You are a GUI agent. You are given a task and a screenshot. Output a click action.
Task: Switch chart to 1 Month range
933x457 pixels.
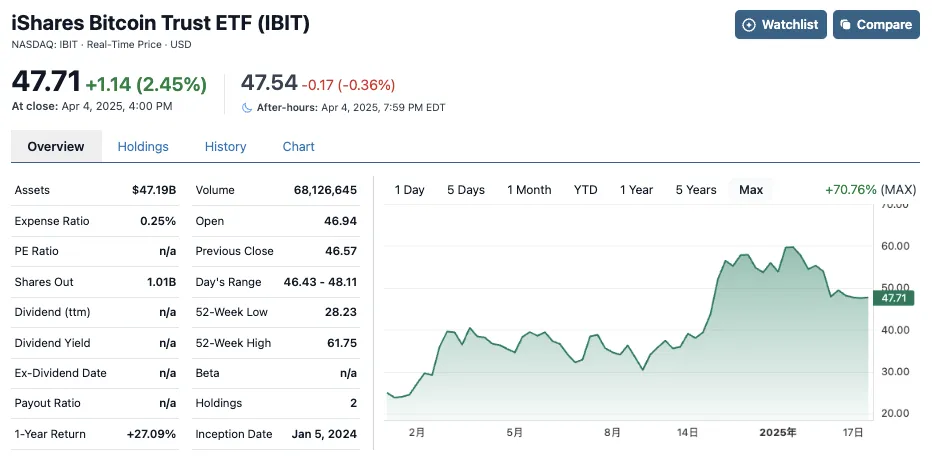click(529, 190)
